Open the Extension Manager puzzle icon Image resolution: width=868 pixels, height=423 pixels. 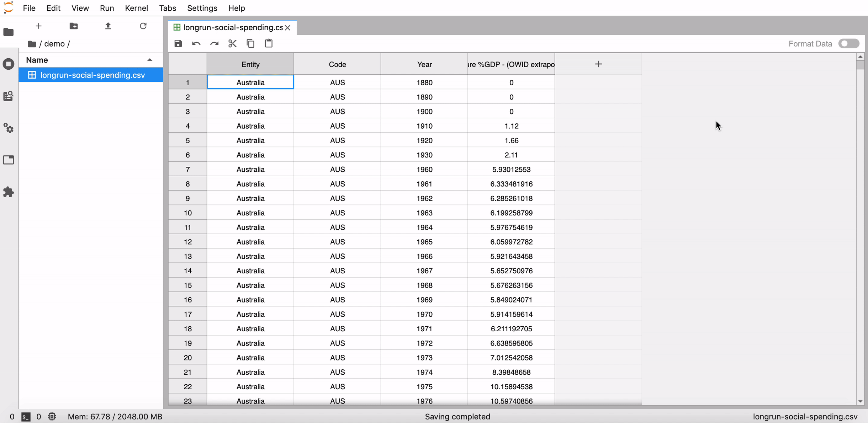tap(9, 192)
